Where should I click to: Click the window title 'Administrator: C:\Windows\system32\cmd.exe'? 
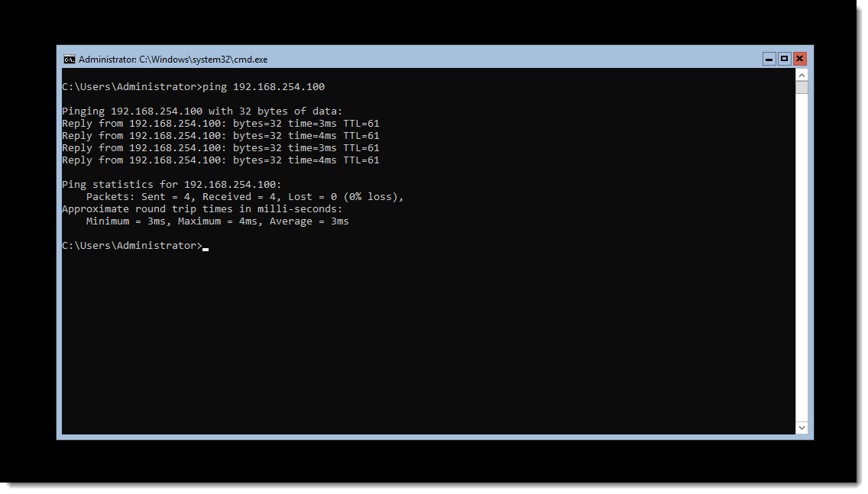(173, 60)
